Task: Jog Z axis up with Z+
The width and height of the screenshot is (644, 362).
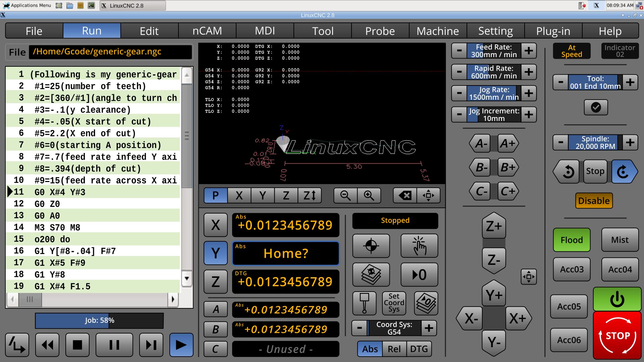Action: pyautogui.click(x=494, y=226)
